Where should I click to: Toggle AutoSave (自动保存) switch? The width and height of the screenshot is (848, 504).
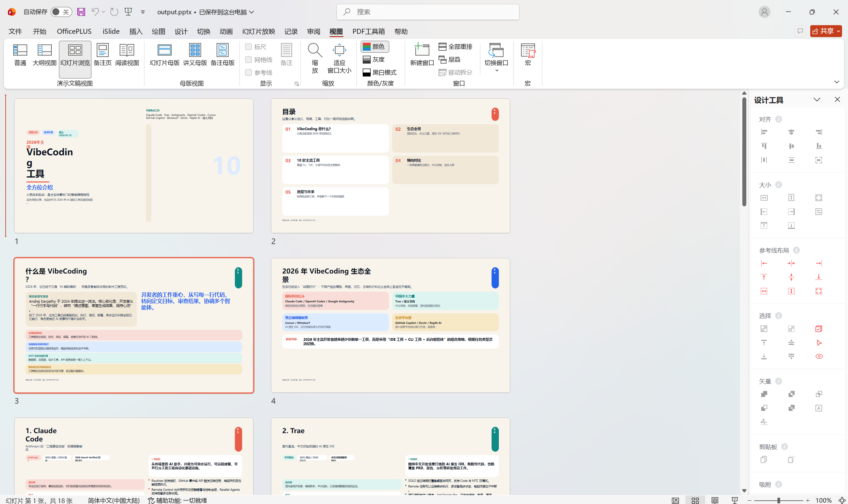(61, 12)
